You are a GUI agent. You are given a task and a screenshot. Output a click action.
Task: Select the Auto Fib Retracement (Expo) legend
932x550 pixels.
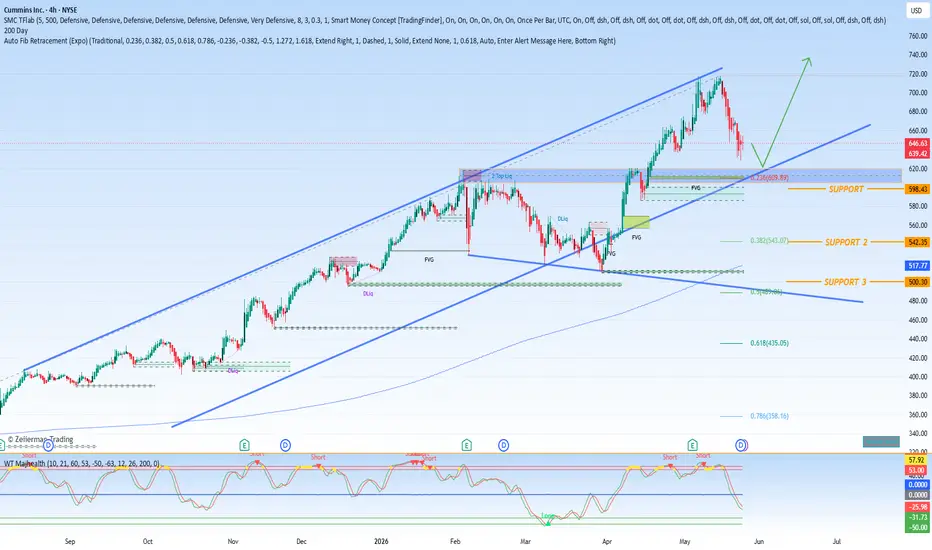click(310, 41)
